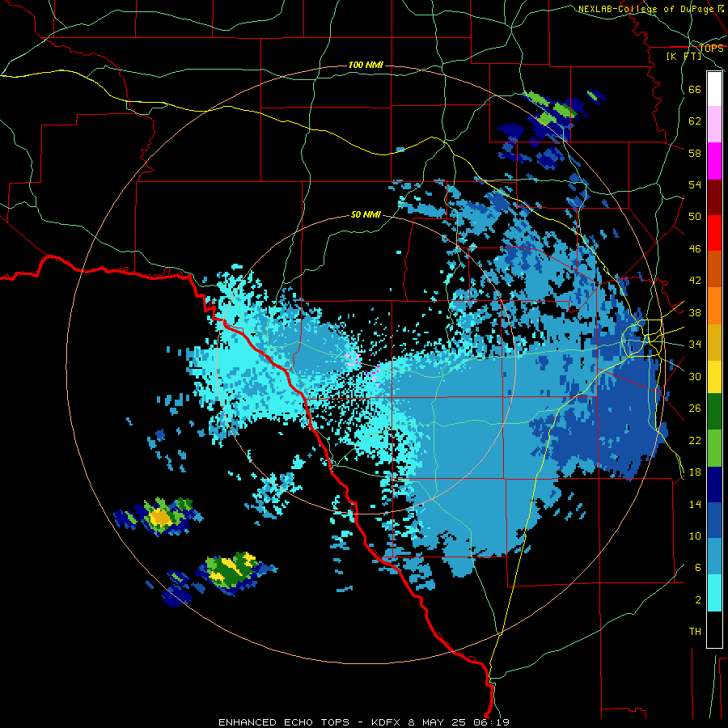Click the 06:19 timestamp in caption
The width and height of the screenshot is (728, 728).
point(492,722)
